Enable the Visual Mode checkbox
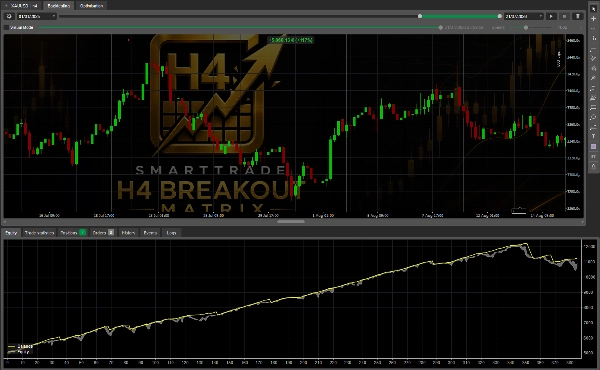This screenshot has height=370, width=600. point(7,28)
